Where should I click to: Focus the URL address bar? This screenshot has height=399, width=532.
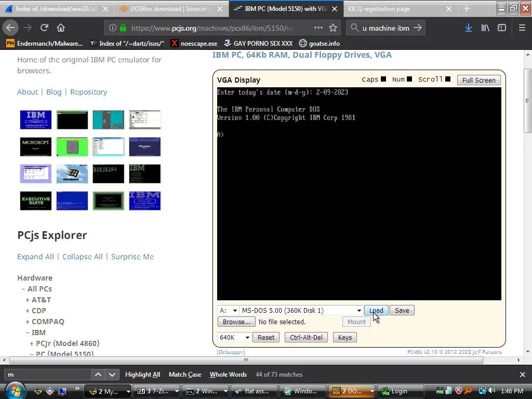point(212,28)
